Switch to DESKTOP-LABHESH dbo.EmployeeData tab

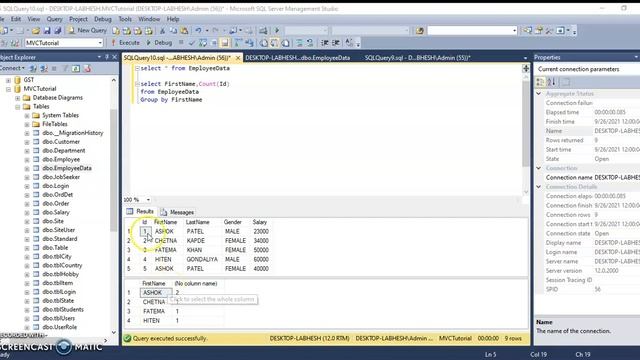[298, 58]
